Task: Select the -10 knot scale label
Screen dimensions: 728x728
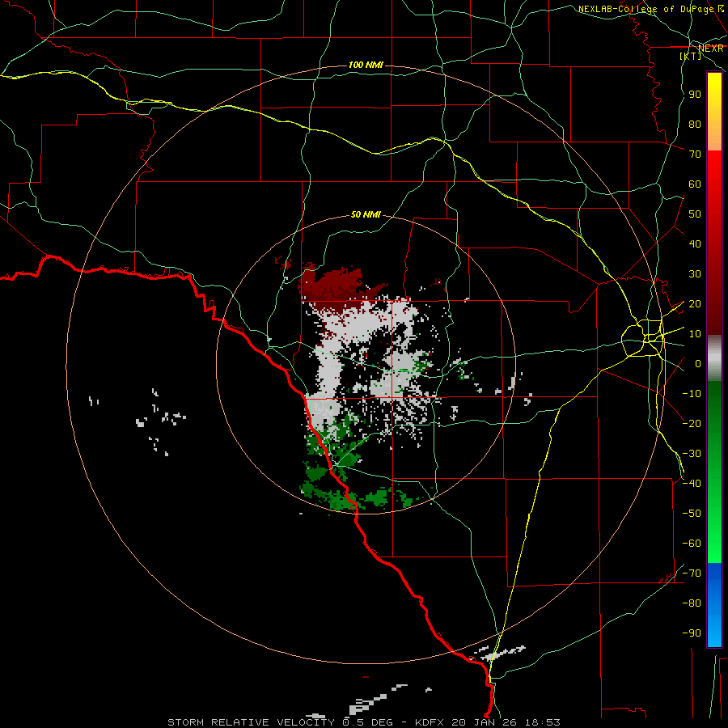Action: tap(692, 394)
